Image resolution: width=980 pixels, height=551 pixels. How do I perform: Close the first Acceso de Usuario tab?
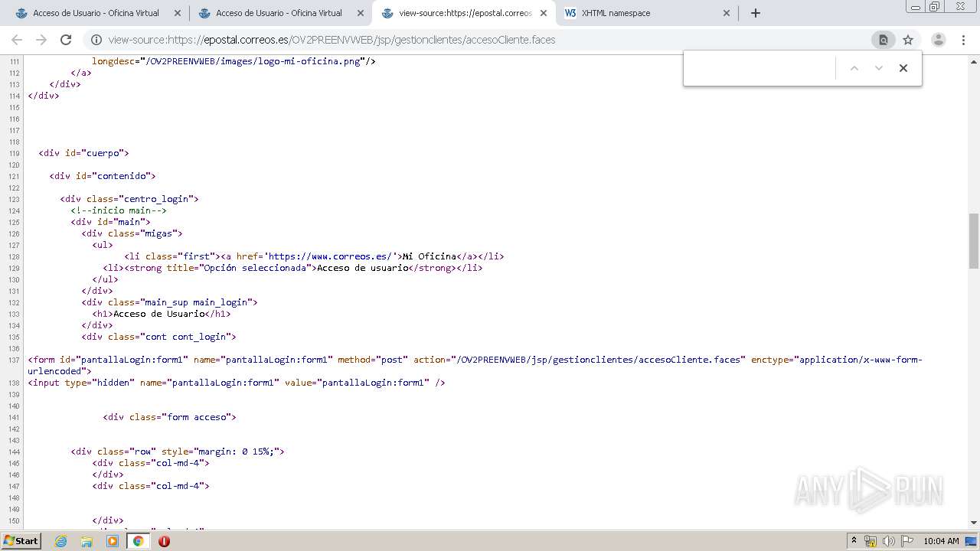coord(178,13)
